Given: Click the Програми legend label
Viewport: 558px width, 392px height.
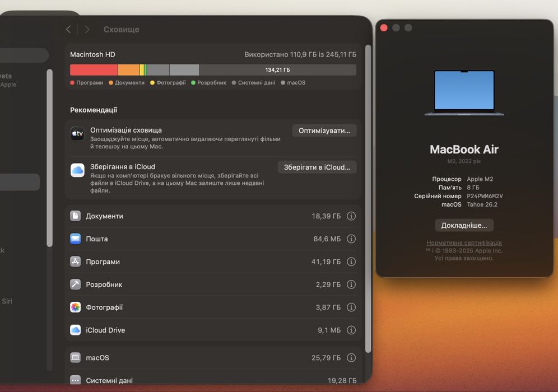Looking at the screenshot, I should click(x=89, y=82).
